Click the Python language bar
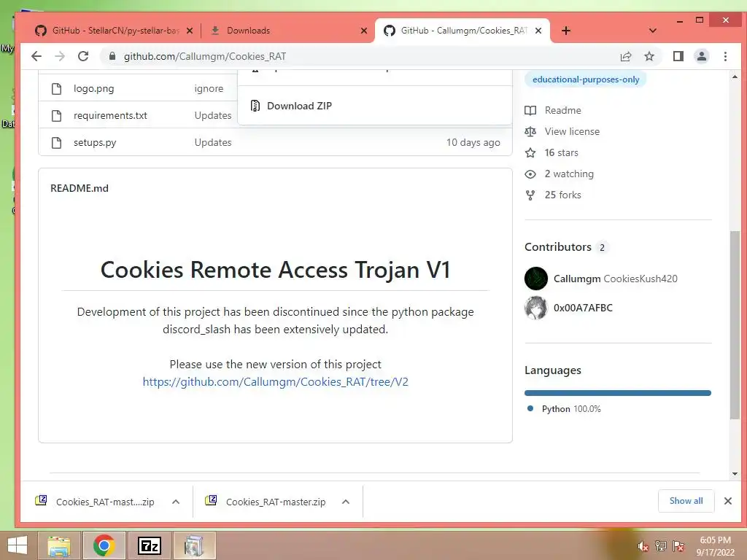 click(617, 393)
